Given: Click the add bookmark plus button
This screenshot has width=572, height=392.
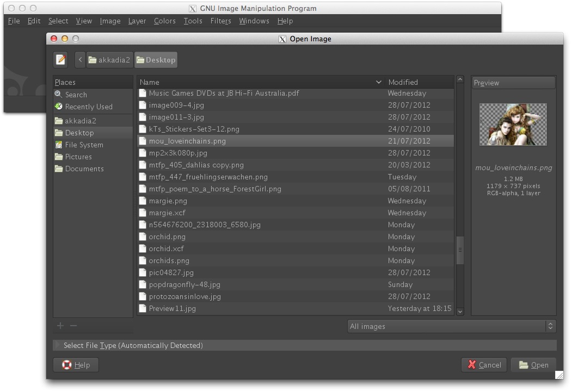Looking at the screenshot, I should click(x=60, y=326).
